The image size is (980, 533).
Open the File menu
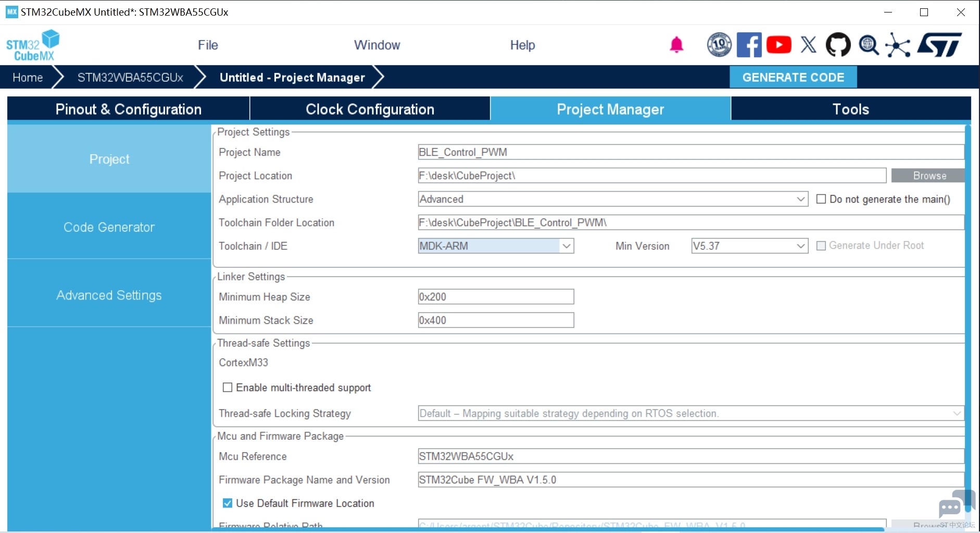pos(208,45)
